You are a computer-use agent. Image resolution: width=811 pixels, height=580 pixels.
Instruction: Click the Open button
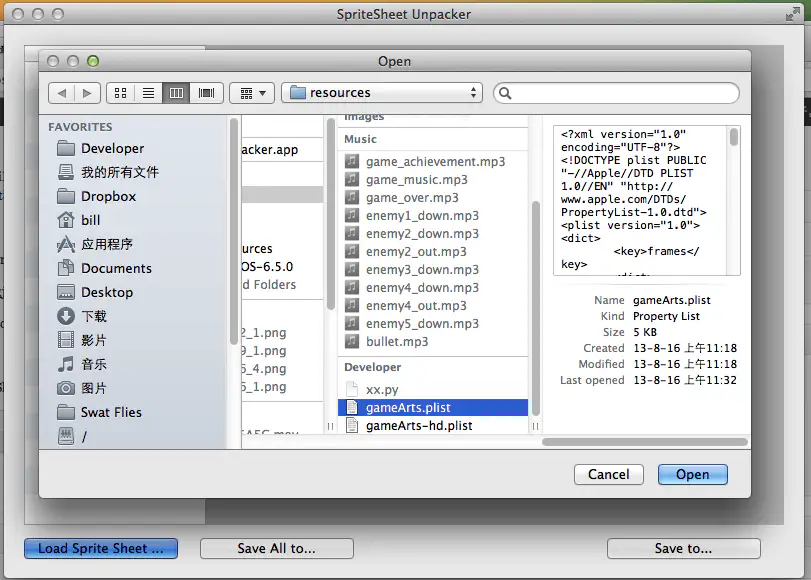pyautogui.click(x=692, y=474)
